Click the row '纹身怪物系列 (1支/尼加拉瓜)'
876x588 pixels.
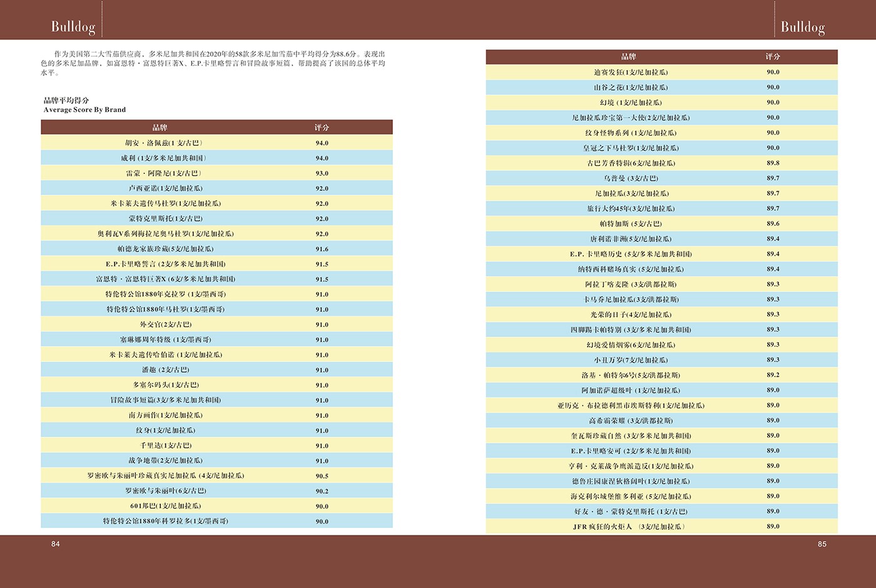[x=661, y=133]
